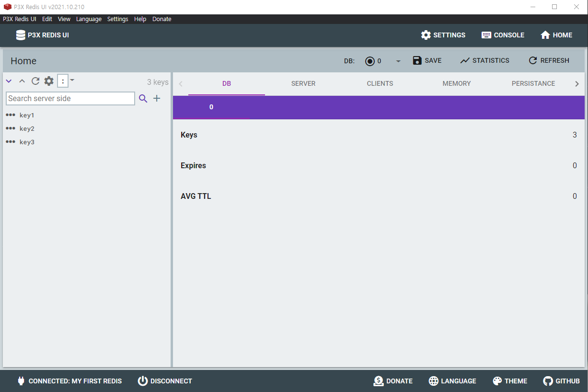Click the Save floppy disk icon

coord(417,60)
